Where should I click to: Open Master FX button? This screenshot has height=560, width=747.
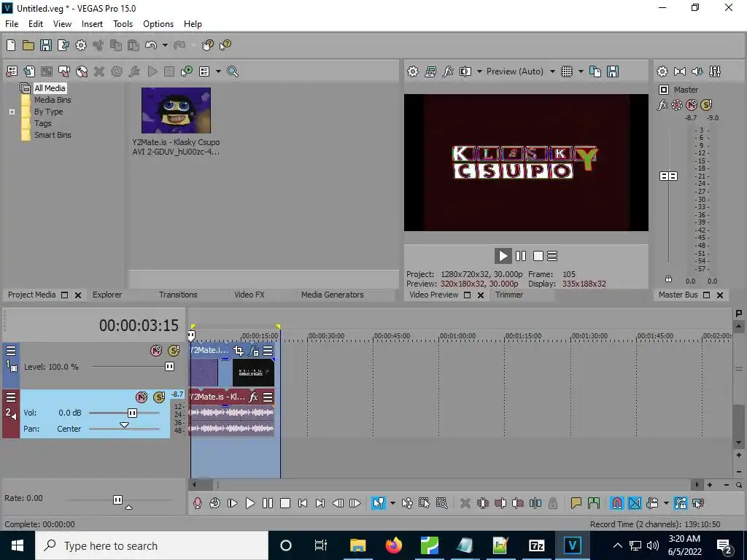pos(662,105)
